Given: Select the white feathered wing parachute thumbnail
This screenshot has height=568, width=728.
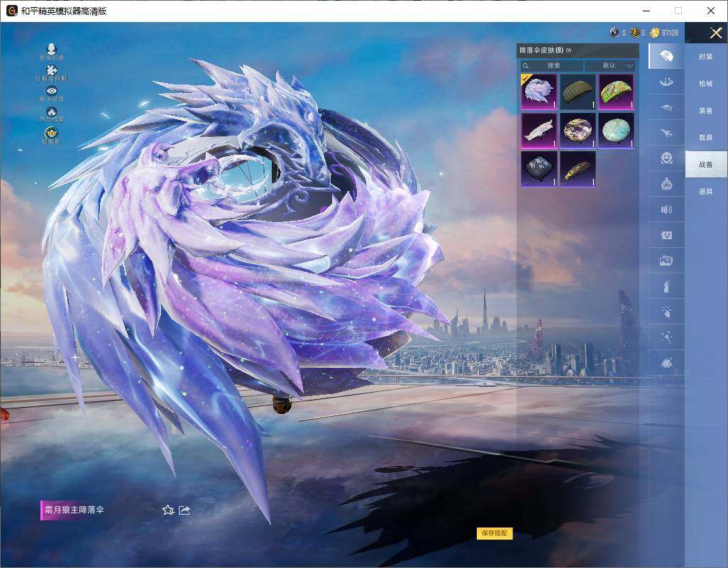Looking at the screenshot, I should pyautogui.click(x=539, y=131).
